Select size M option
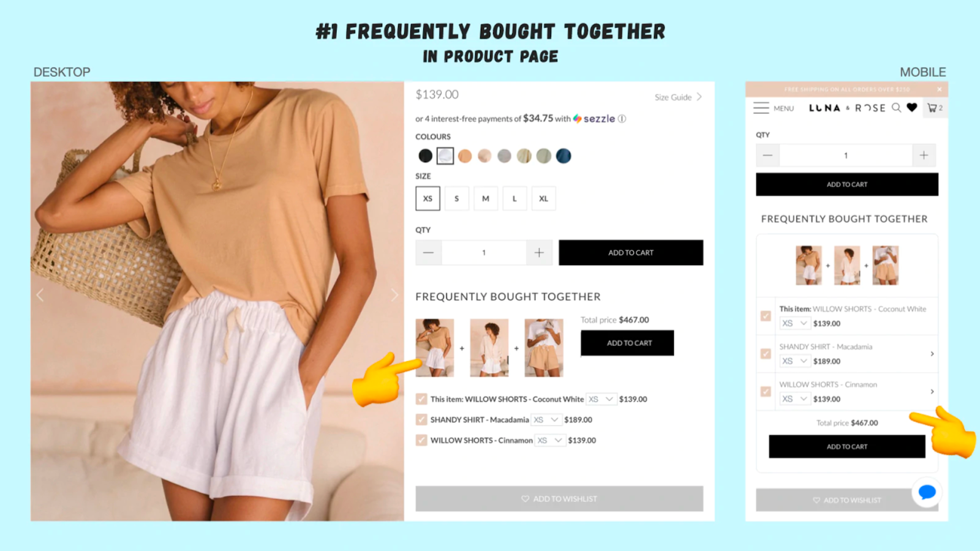This screenshot has height=551, width=980. pos(486,198)
